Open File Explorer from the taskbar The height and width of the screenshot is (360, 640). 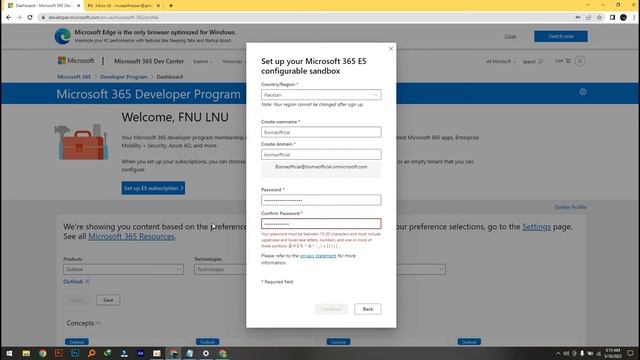[26, 353]
